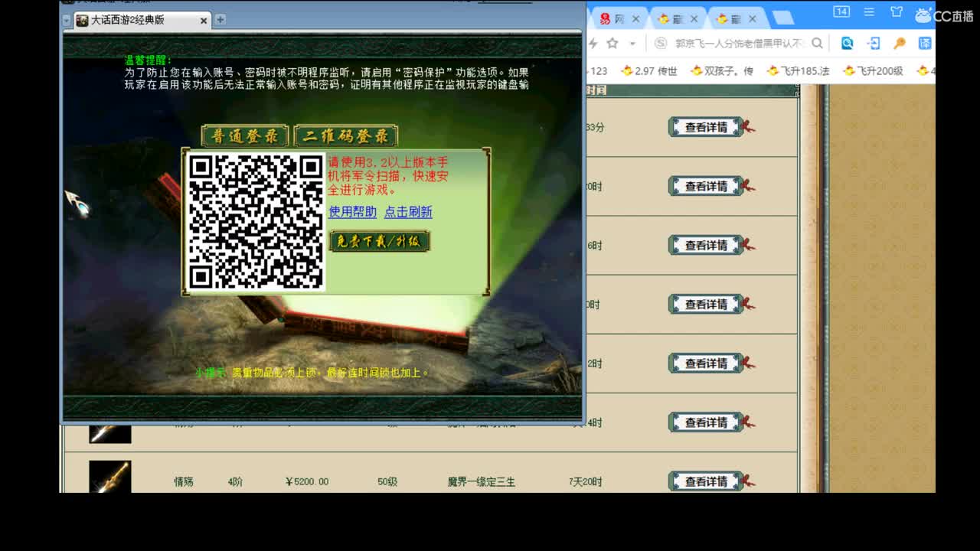The height and width of the screenshot is (551, 980).
Task: View details for the 7天20时 listing
Action: click(706, 481)
